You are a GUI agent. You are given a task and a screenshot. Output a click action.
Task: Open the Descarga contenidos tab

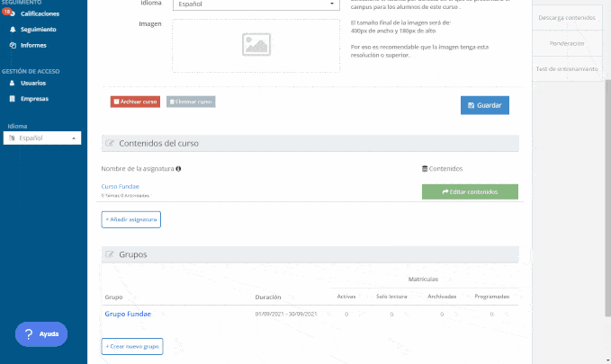point(566,18)
